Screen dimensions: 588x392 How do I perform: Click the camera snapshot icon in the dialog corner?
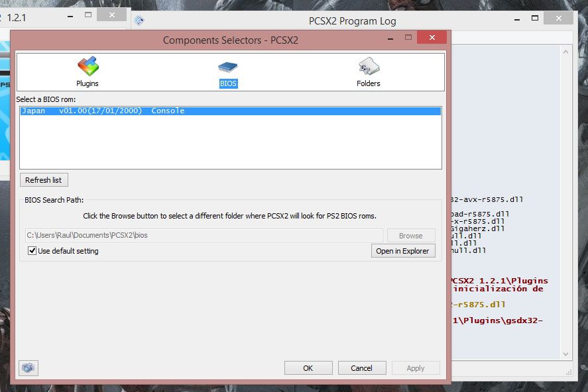pyautogui.click(x=28, y=367)
